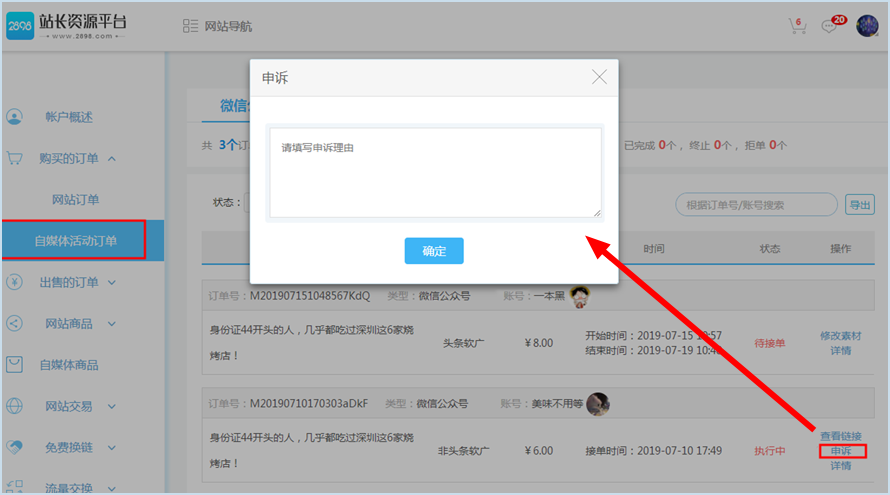Click the 导出 export button

(859, 205)
